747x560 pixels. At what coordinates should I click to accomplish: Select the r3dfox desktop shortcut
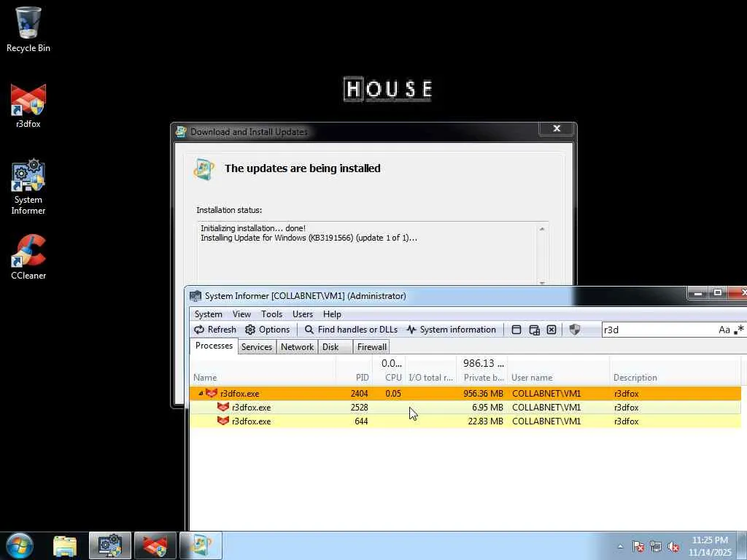[28, 106]
